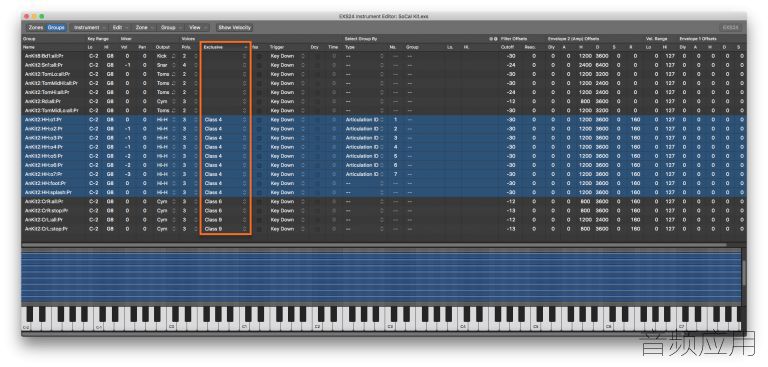The height and width of the screenshot is (367, 768).
Task: Click articulation number 5 in HHo5 row
Action: tap(395, 156)
